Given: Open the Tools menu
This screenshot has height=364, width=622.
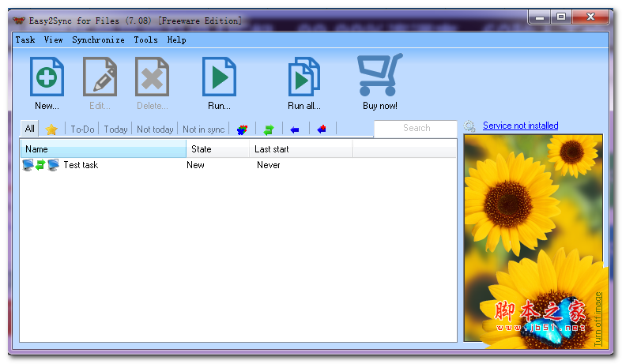Looking at the screenshot, I should pyautogui.click(x=145, y=39).
